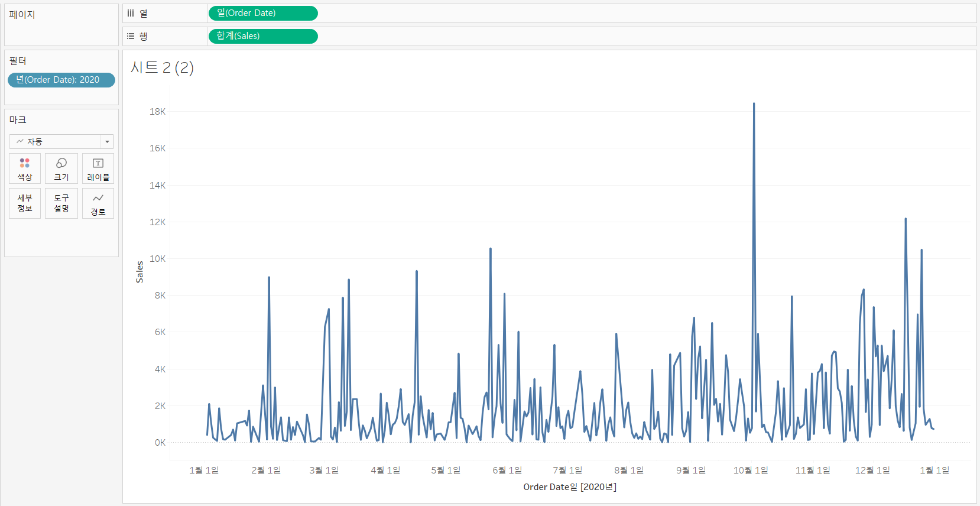Open the 경로 (Path) marks card
This screenshot has height=506, width=980.
[x=98, y=203]
